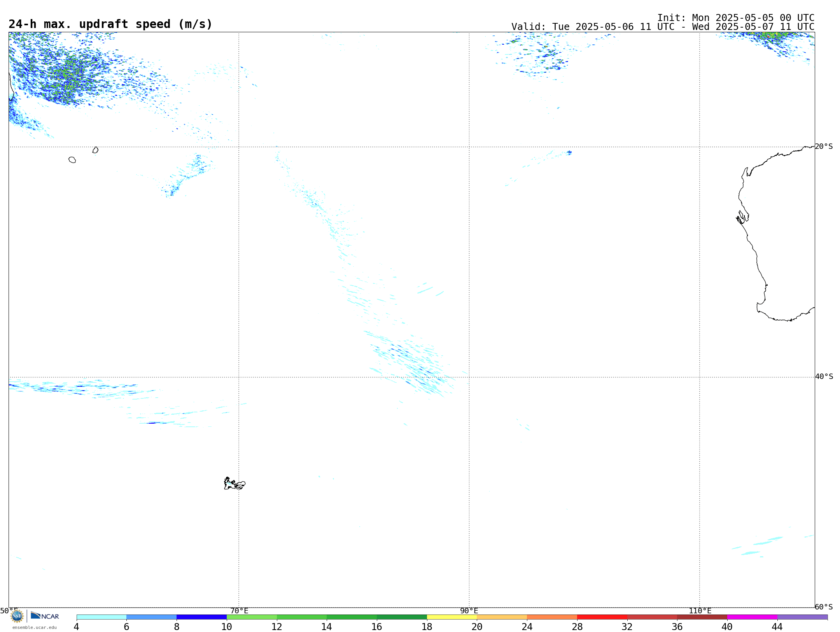Screen dimensions: 840x632
Task: Click colorbar tick value 8
Action: coord(177,627)
